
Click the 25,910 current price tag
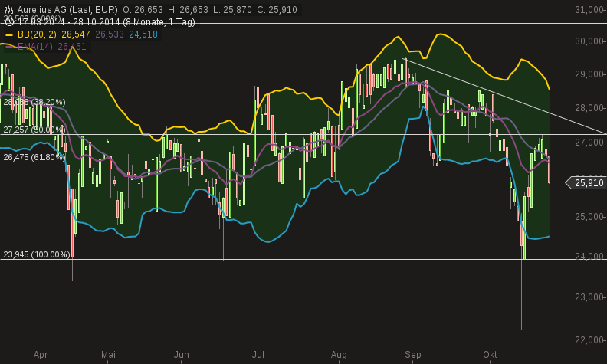pyautogui.click(x=589, y=183)
